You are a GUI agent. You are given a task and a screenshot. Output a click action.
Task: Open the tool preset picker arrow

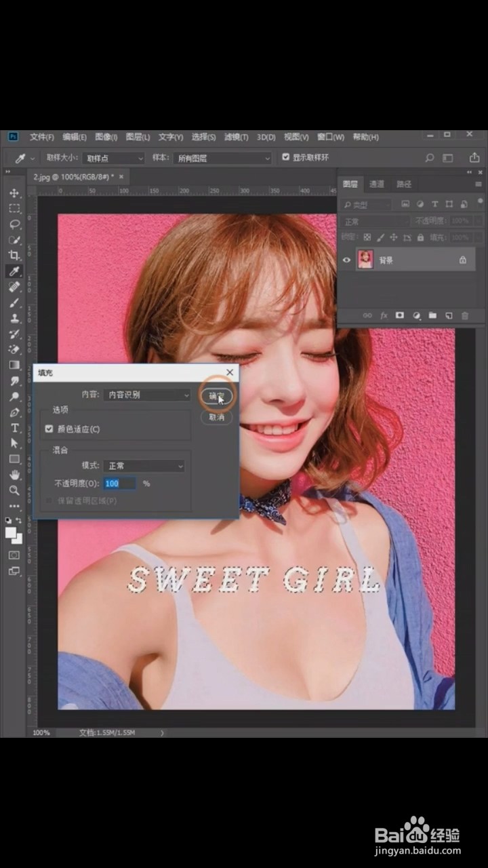pyautogui.click(x=33, y=158)
